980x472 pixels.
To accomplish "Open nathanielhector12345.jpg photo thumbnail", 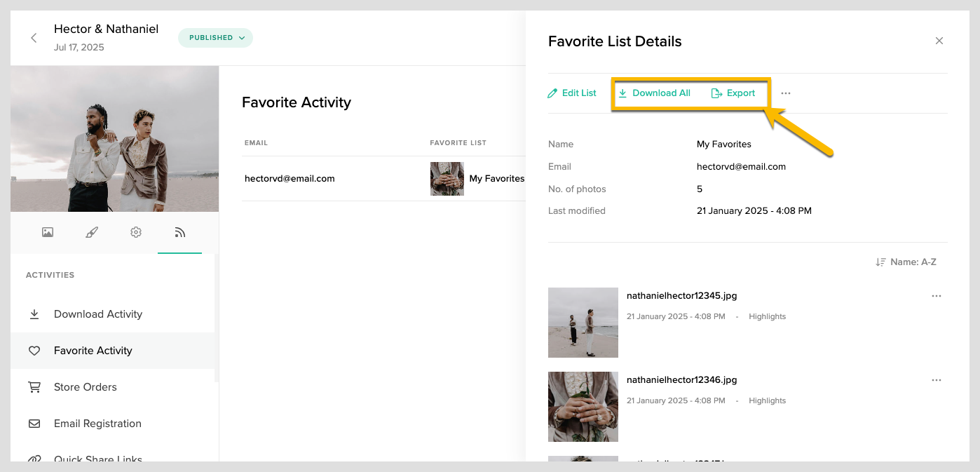I will tap(583, 323).
